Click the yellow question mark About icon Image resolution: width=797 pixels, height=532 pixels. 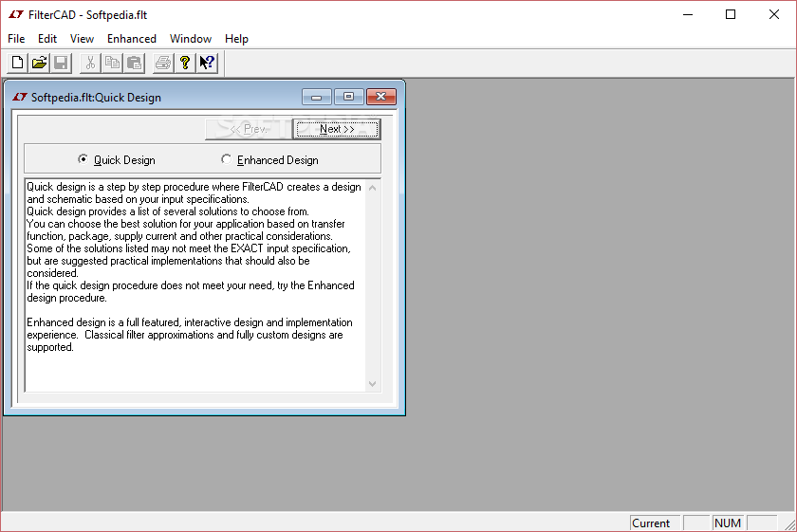[x=185, y=63]
